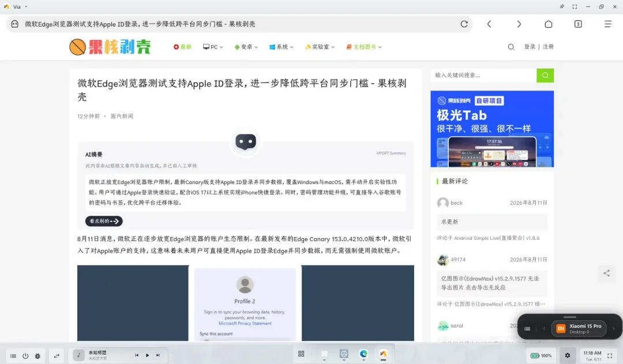Click the 果核剥壳 site logo
Image resolution: width=623 pixels, height=364 pixels.
[110, 47]
